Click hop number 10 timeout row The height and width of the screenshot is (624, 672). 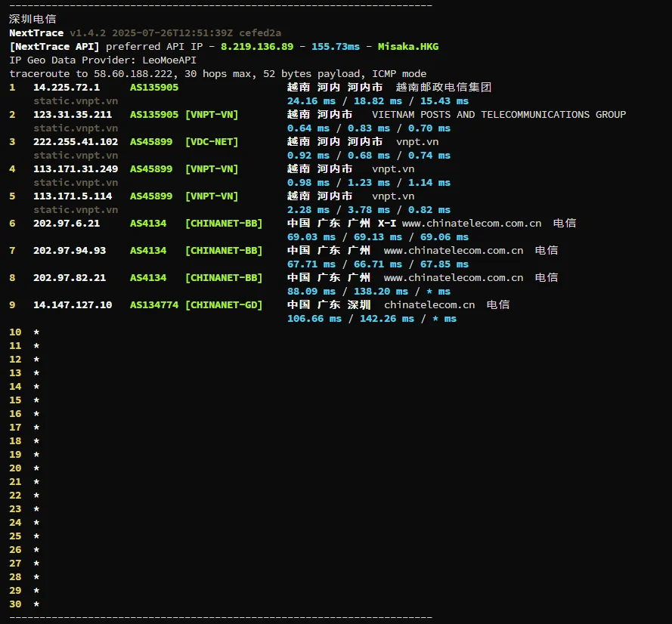click(24, 332)
